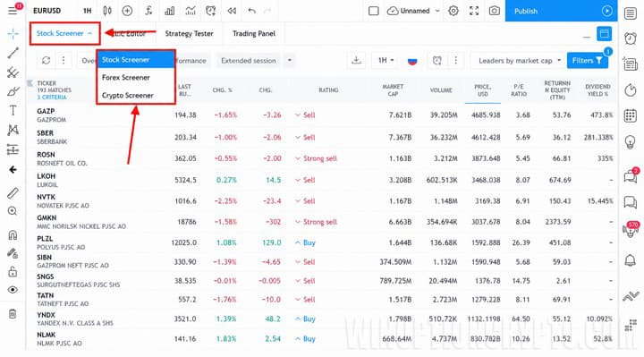Open notifications bell sidebar icon
The width and height of the screenshot is (644, 357).
pyautogui.click(x=631, y=260)
